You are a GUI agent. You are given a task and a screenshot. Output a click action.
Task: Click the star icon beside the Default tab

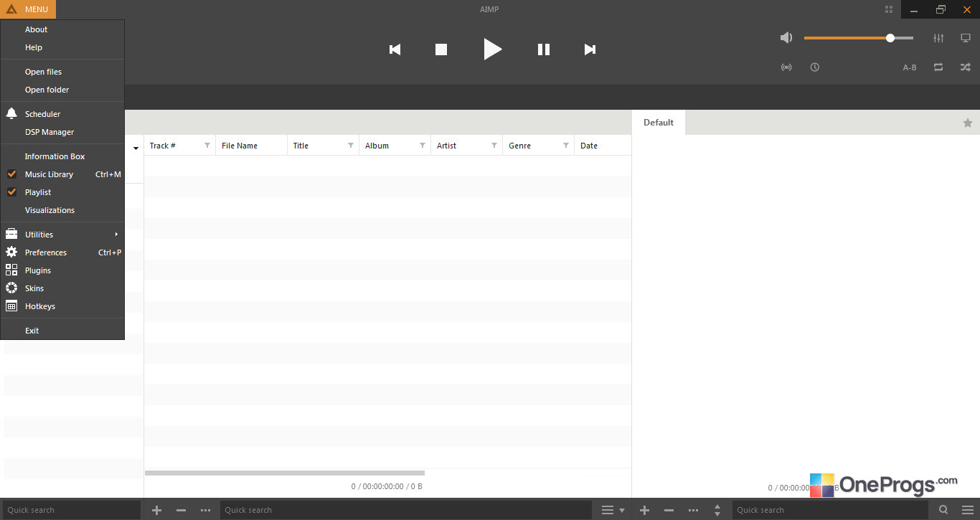968,123
